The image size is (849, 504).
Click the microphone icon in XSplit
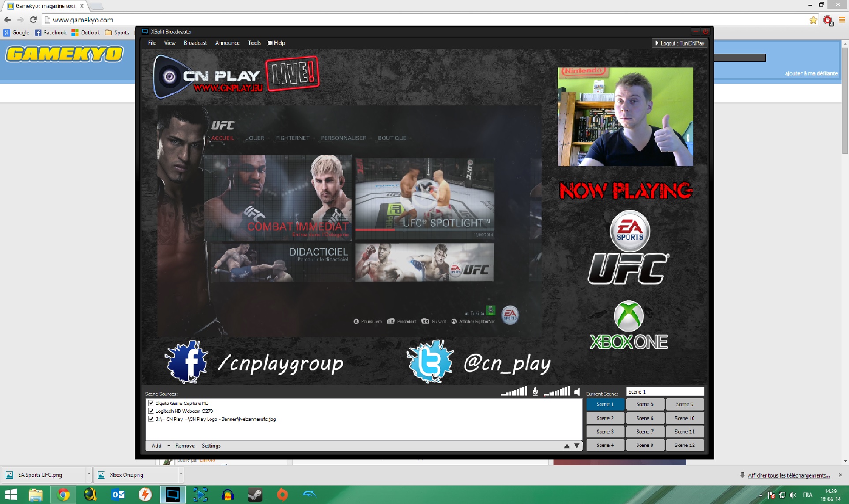point(535,392)
